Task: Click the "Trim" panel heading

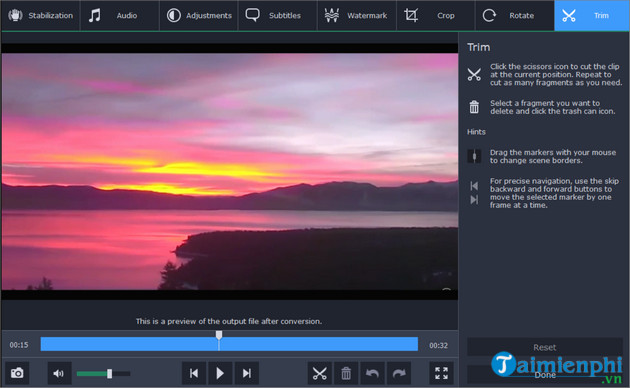Action: point(479,47)
